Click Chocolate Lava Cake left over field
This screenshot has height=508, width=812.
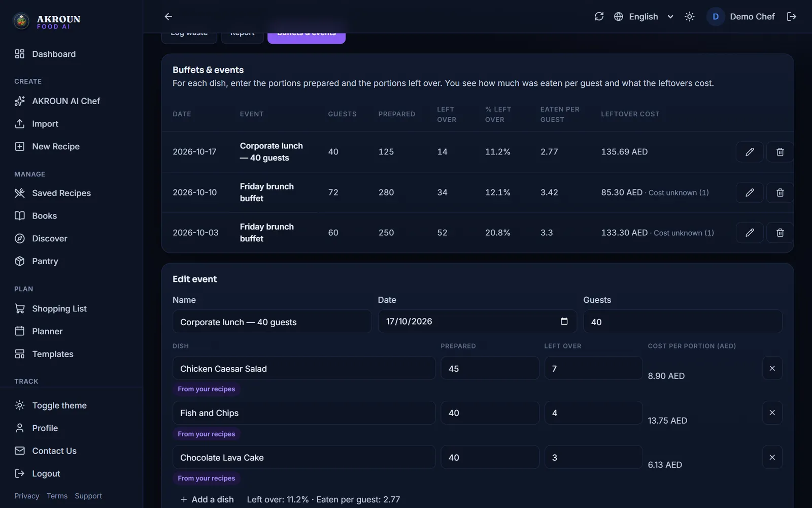(593, 457)
